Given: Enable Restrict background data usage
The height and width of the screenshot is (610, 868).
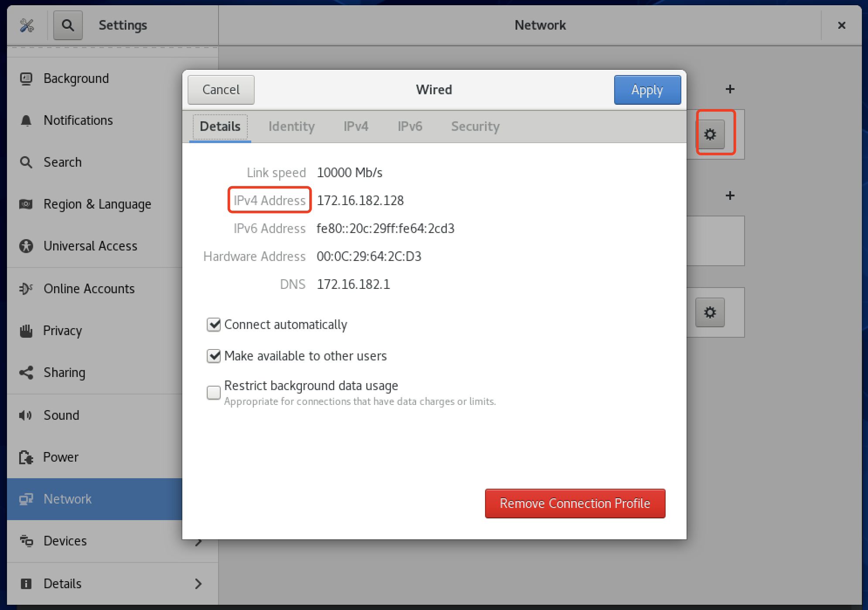Looking at the screenshot, I should pyautogui.click(x=214, y=393).
